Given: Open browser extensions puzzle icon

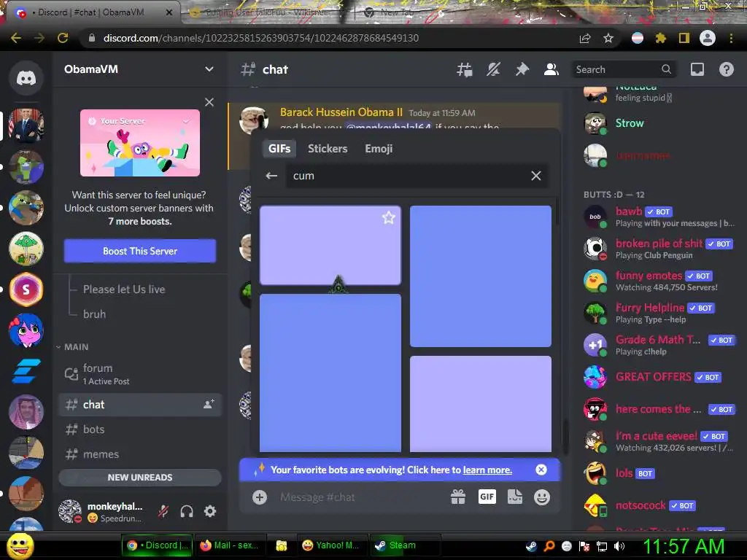Looking at the screenshot, I should tap(660, 38).
